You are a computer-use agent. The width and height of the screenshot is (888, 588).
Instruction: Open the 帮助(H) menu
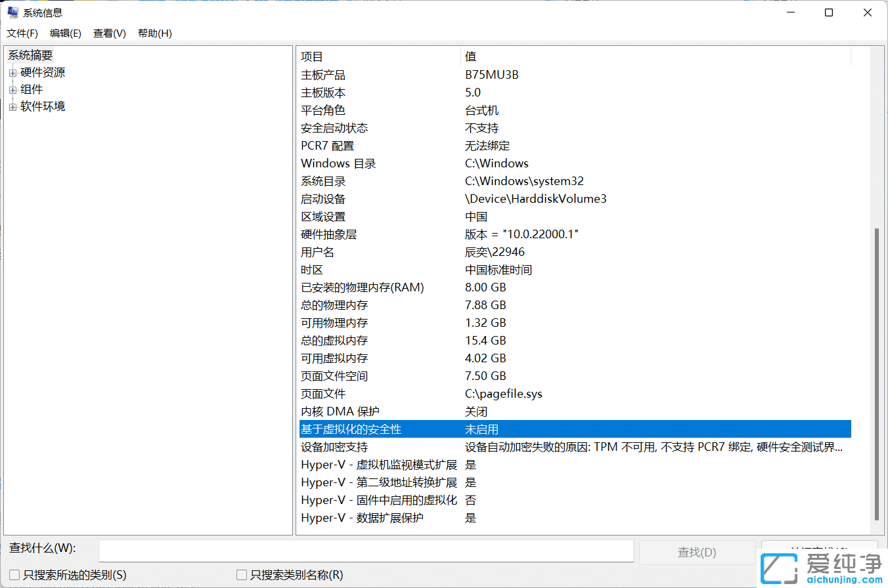(x=155, y=33)
